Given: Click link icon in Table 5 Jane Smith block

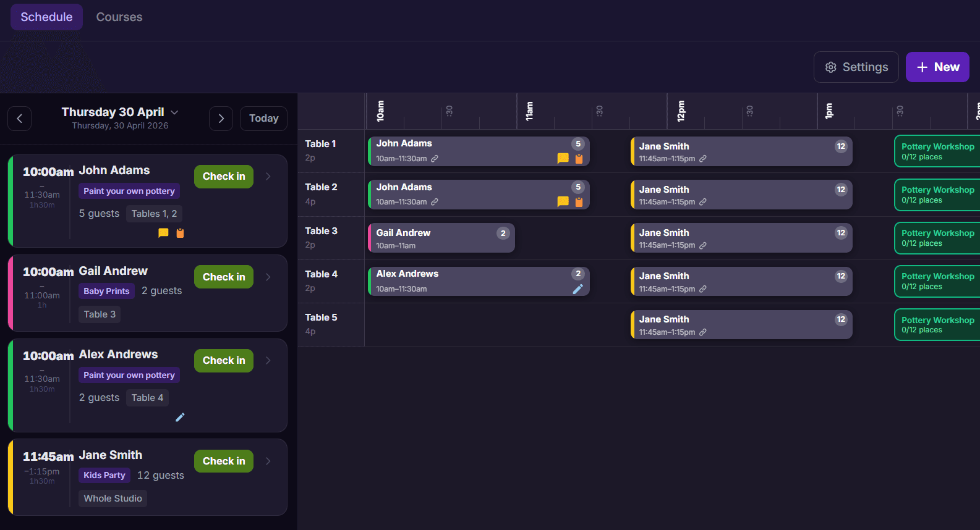Looking at the screenshot, I should pyautogui.click(x=703, y=332).
